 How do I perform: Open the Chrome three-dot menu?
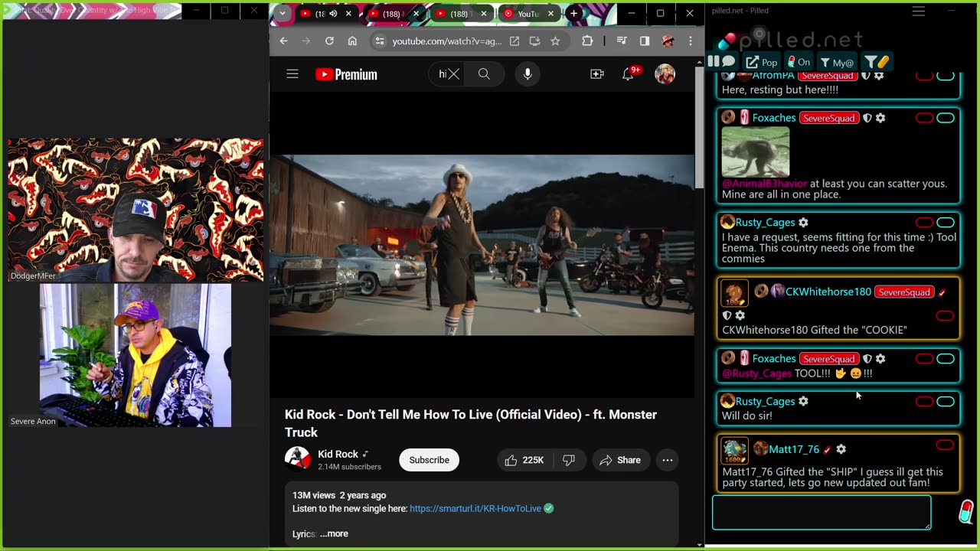point(691,41)
